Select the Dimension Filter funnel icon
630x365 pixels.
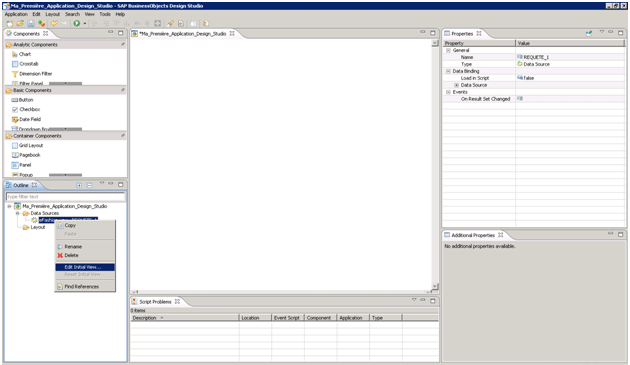click(x=15, y=74)
